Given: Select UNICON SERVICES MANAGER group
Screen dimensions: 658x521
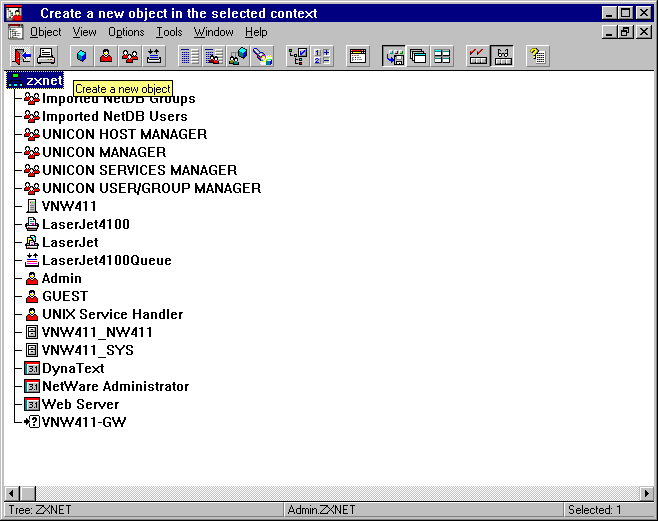Looking at the screenshot, I should point(139,170).
